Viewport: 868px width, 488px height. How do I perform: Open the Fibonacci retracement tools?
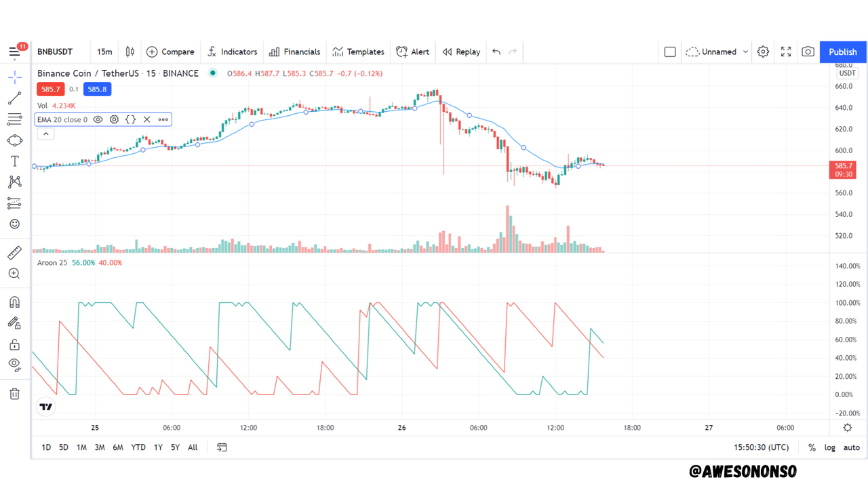14,119
